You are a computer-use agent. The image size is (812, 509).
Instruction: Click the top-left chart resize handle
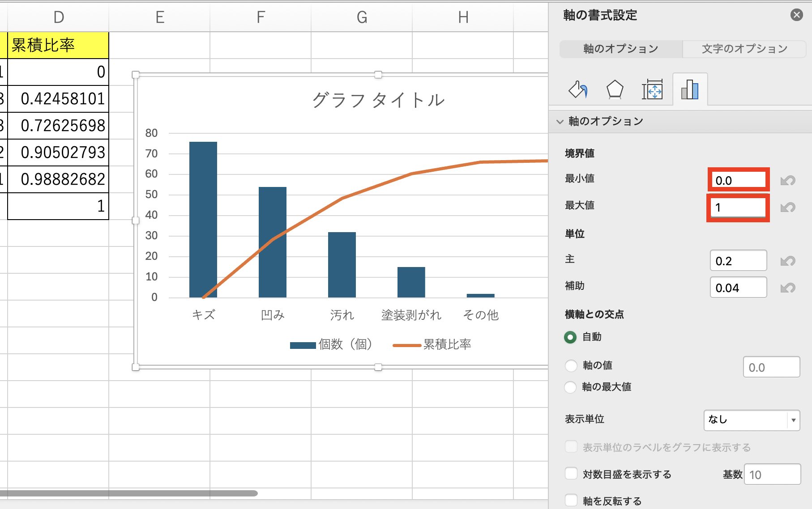pos(136,75)
